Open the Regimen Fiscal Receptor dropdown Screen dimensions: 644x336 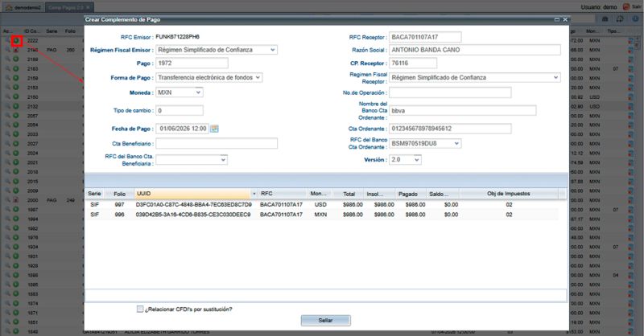click(x=555, y=77)
